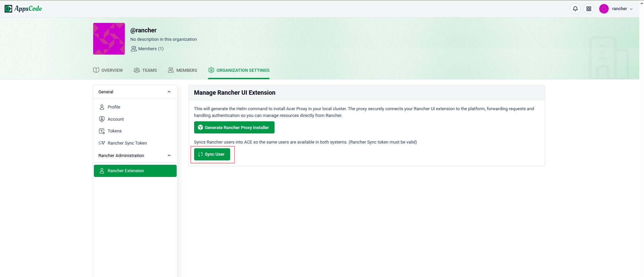The height and width of the screenshot is (277, 644).
Task: Collapse the General section chevron
Action: pyautogui.click(x=169, y=92)
